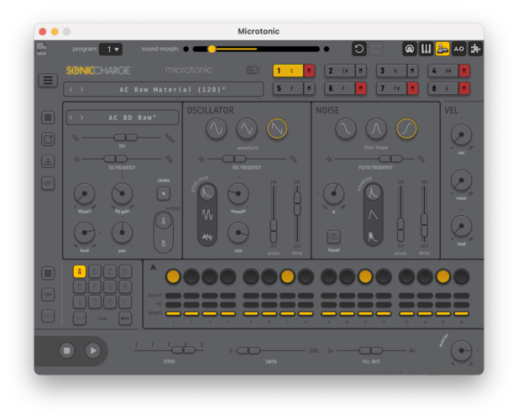The image size is (518, 420).
Task: Select output B
Action: 163,244
